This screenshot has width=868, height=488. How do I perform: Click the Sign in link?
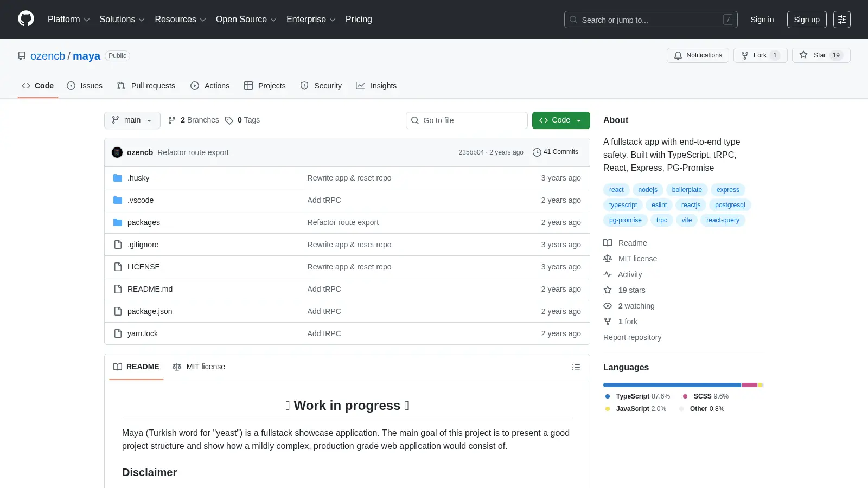pos(762,20)
